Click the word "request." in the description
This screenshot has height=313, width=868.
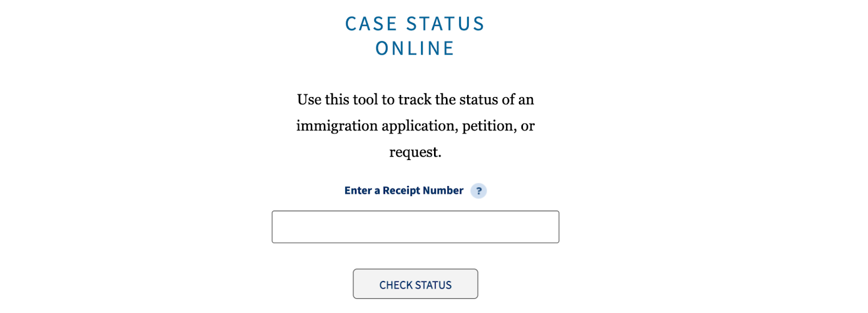tap(416, 152)
